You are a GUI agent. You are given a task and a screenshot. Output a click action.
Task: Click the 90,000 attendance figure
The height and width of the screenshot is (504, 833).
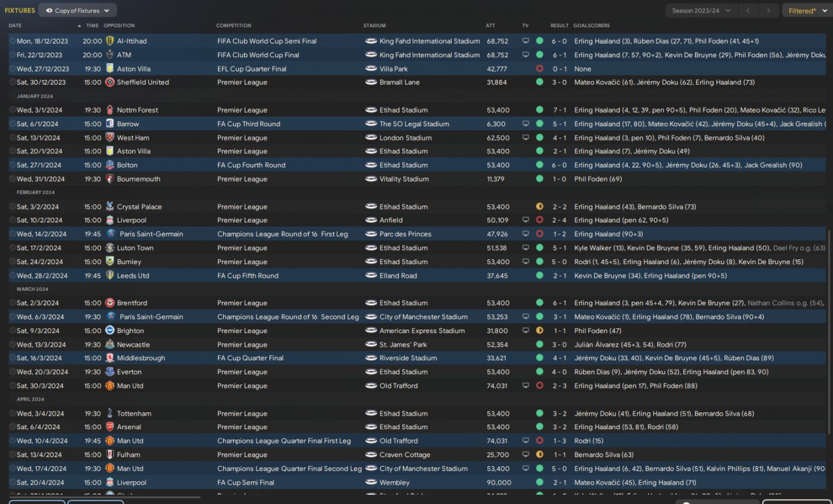pos(499,483)
